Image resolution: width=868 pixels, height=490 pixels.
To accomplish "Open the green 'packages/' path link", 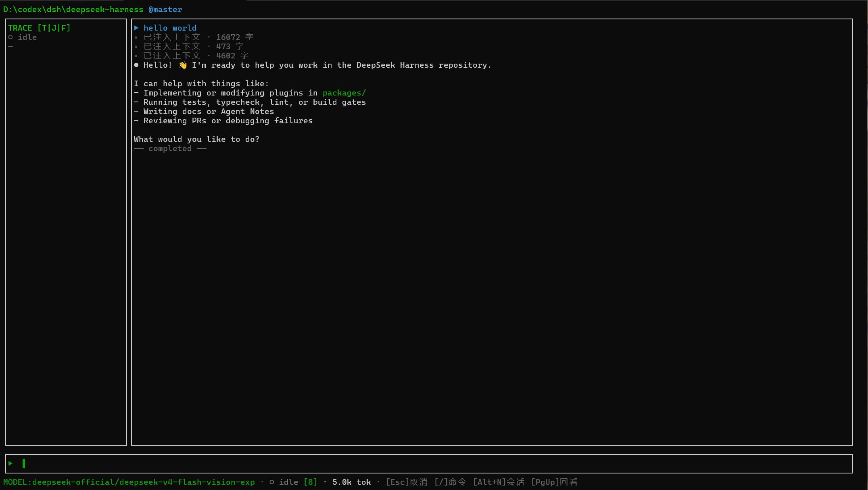I will pyautogui.click(x=344, y=93).
